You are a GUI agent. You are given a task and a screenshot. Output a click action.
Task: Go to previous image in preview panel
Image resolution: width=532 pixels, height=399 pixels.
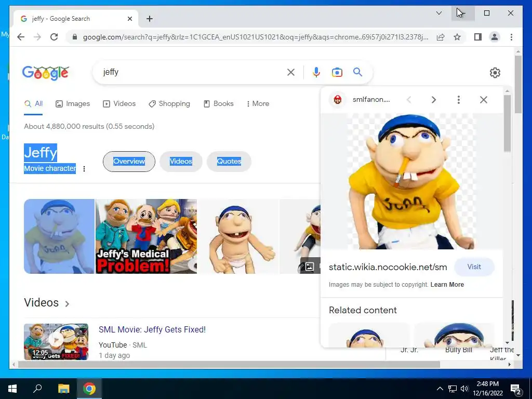coord(409,100)
